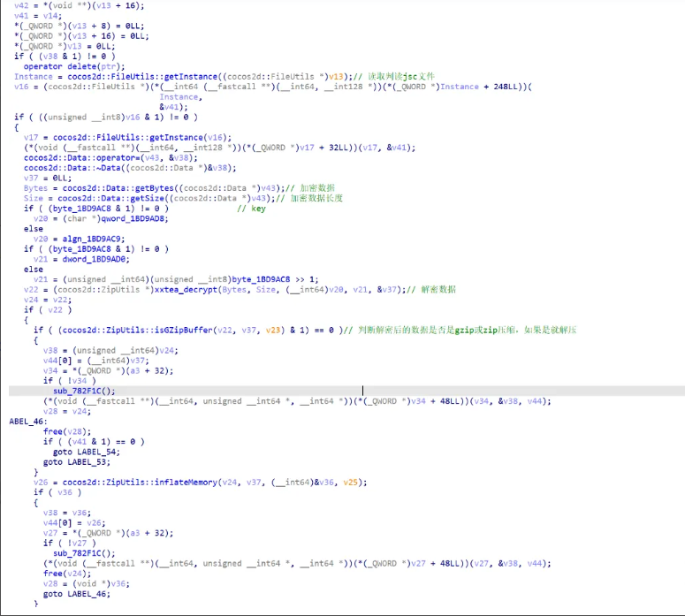
Task: Click 'v44[0] = (__int64)v37;' assignment
Action: click(x=96, y=361)
